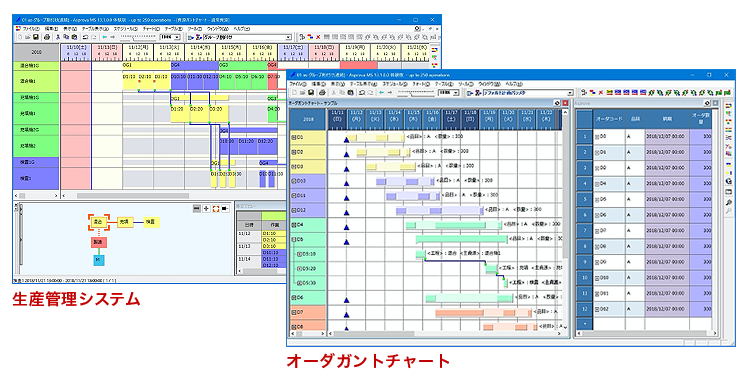The height and width of the screenshot is (380, 750).
Task: Click O5:20 operation row in Order Gantt tree
Action: point(308,268)
